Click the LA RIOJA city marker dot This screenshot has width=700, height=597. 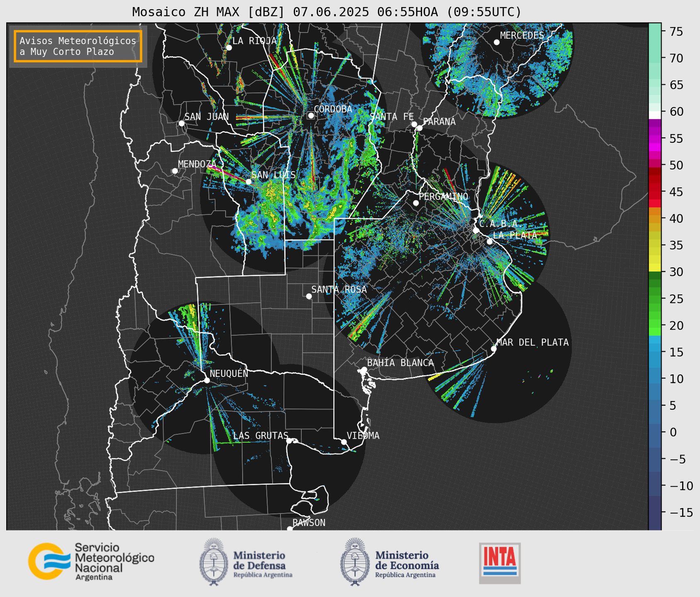click(229, 48)
